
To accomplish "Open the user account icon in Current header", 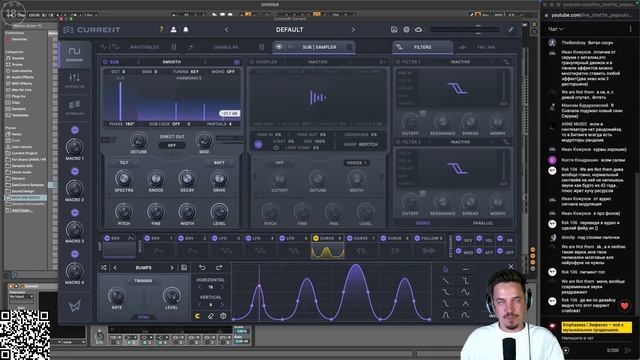I will (x=173, y=29).
